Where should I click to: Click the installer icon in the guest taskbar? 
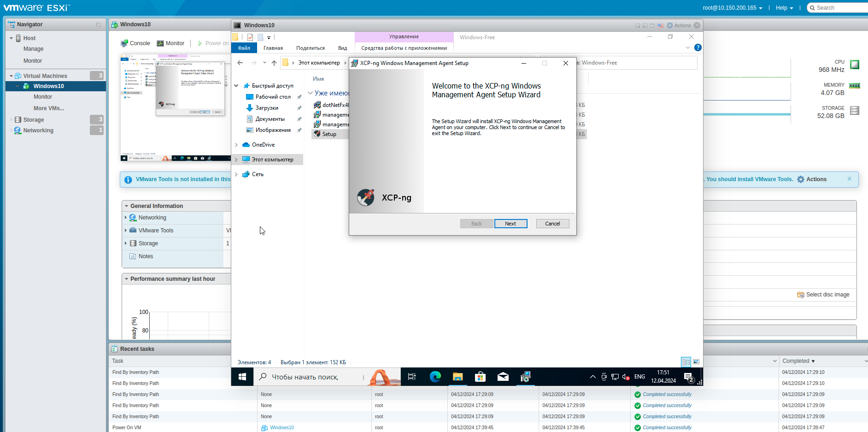tap(526, 377)
